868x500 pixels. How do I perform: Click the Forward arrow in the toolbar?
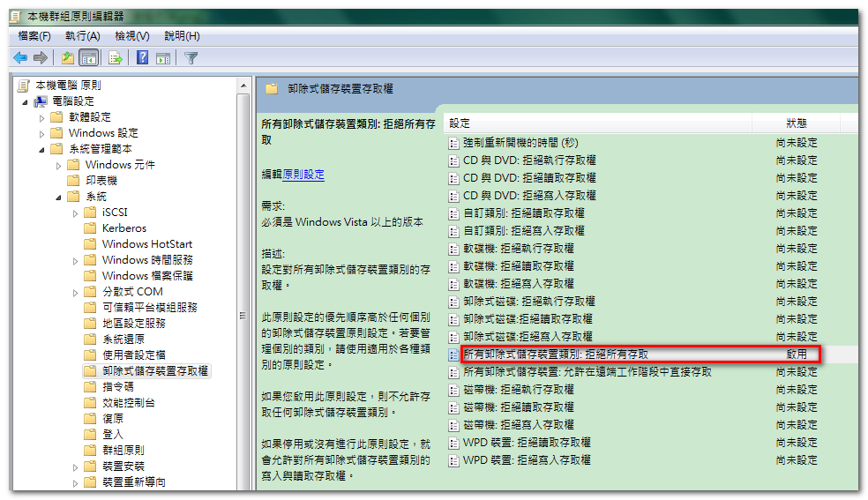click(x=40, y=58)
